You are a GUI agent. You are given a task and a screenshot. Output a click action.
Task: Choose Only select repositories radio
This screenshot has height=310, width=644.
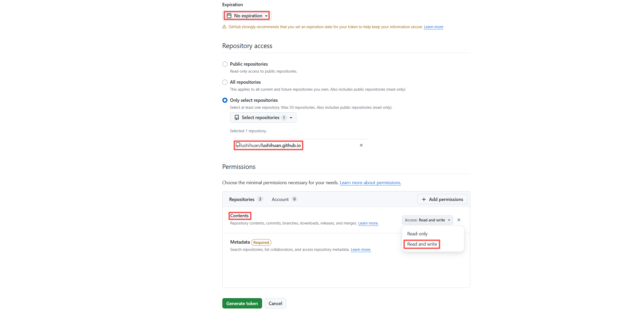tap(225, 100)
